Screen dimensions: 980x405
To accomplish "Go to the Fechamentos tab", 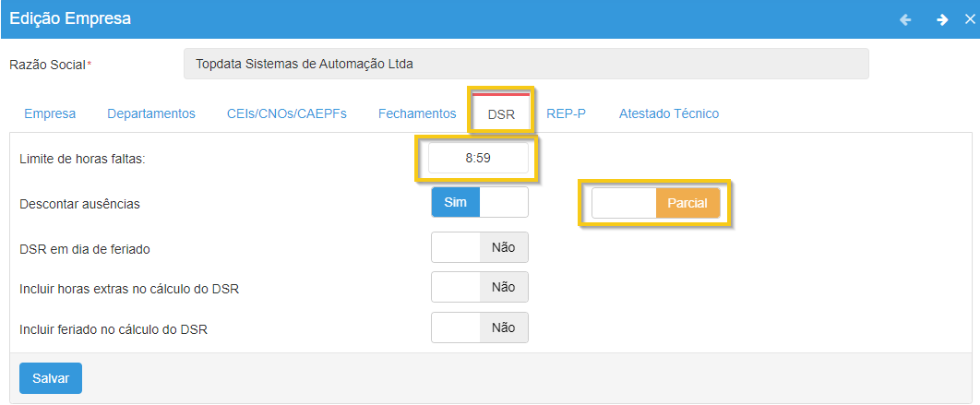I will [x=417, y=113].
